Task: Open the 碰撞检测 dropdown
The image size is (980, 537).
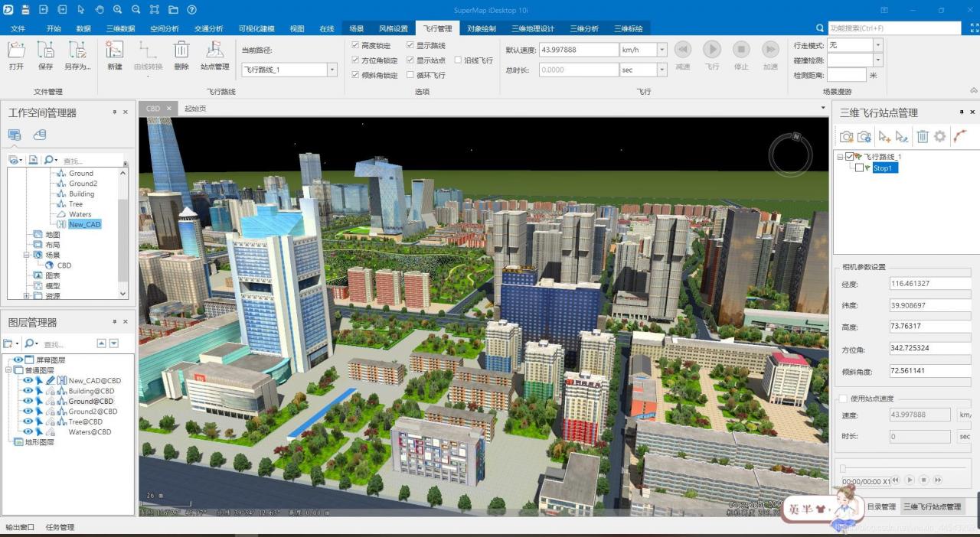Action: (878, 60)
